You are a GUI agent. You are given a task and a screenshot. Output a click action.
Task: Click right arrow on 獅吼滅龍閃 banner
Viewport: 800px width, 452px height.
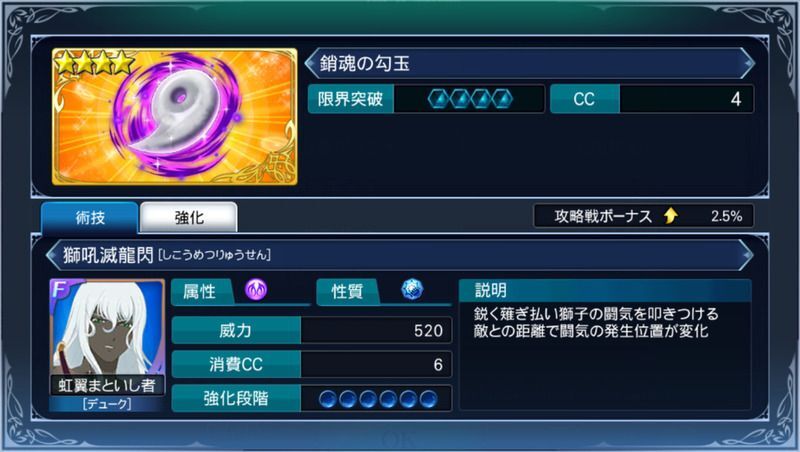coord(746,255)
